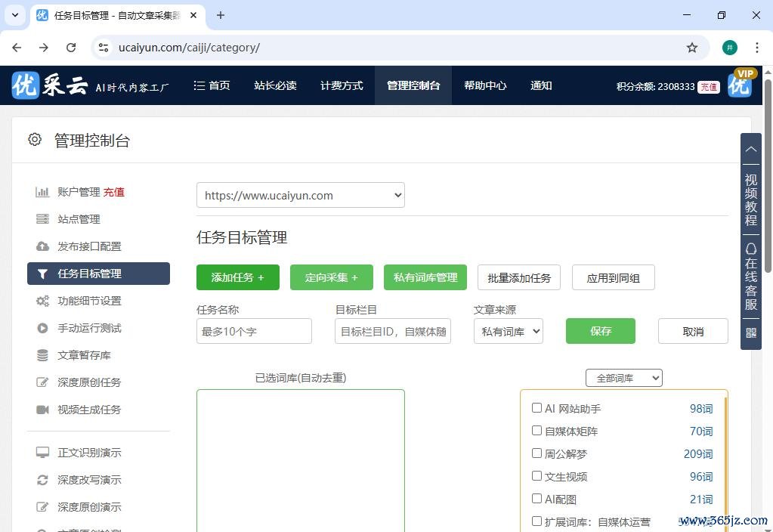Open the site URL dropdown
Viewport: 773px width, 532px height.
(300, 195)
